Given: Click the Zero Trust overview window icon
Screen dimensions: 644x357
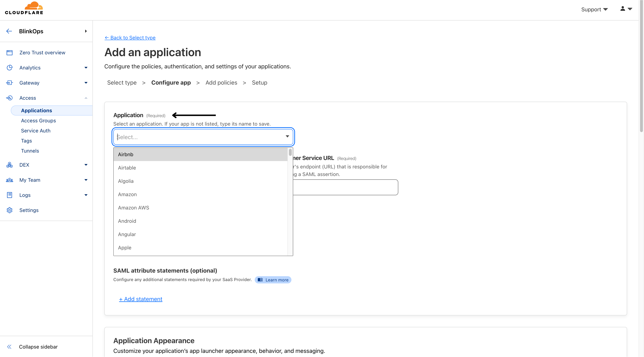Looking at the screenshot, I should (10, 53).
